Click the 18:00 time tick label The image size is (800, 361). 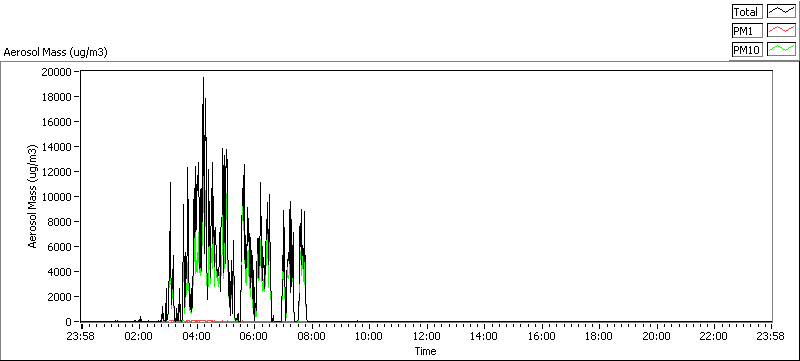(x=598, y=336)
